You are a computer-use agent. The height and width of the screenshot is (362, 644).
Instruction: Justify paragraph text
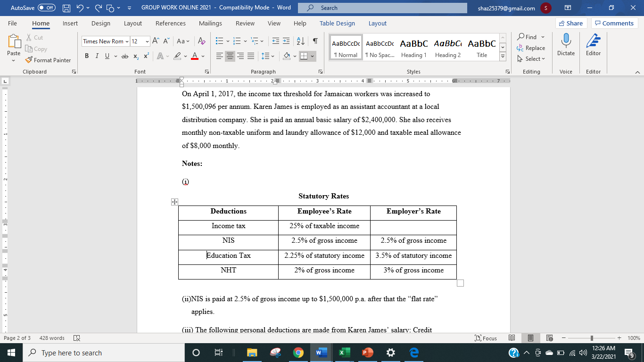coord(251,56)
